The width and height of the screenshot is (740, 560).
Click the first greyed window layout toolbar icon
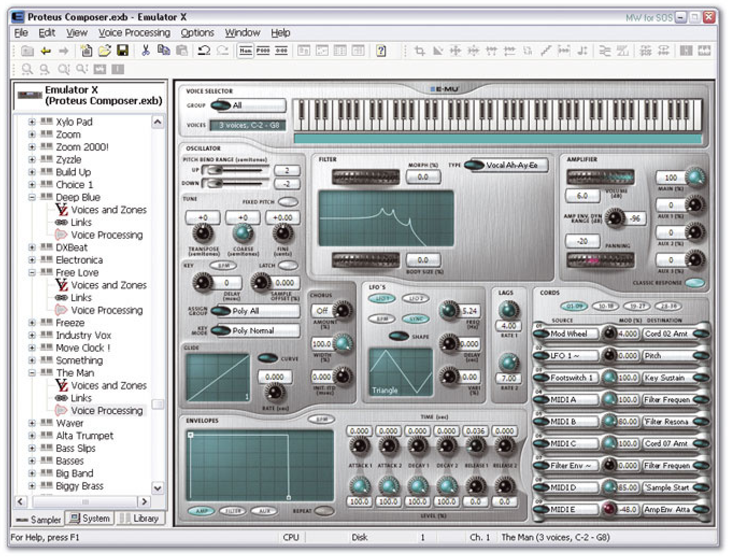tap(304, 51)
